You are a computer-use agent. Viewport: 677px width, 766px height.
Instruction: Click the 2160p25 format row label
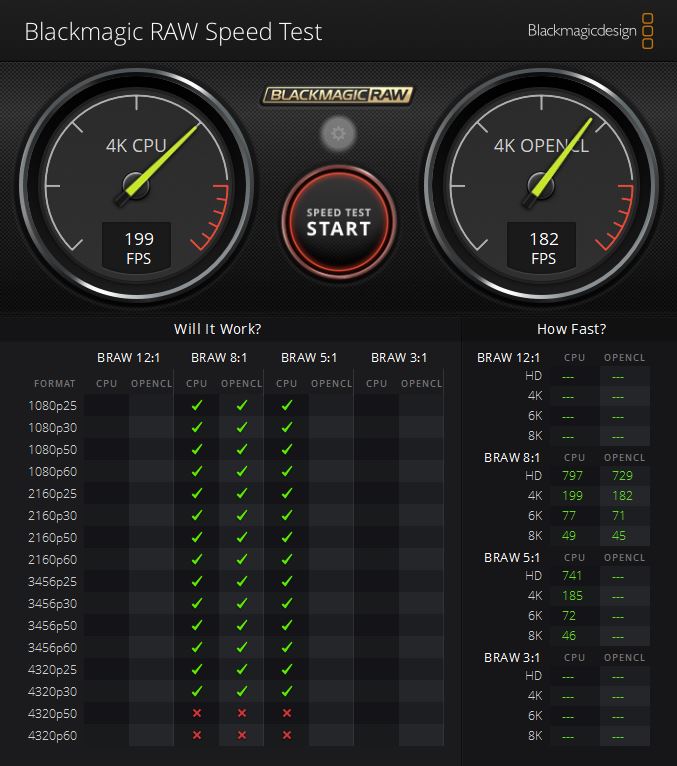tap(53, 493)
